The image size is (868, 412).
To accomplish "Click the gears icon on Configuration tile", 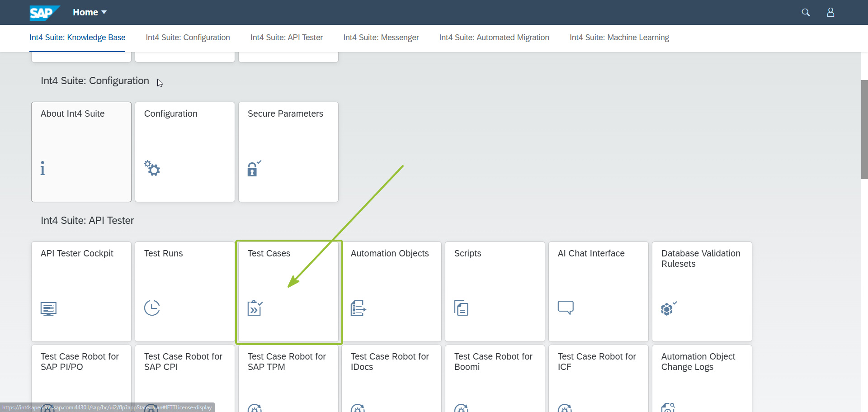I will pos(152,168).
